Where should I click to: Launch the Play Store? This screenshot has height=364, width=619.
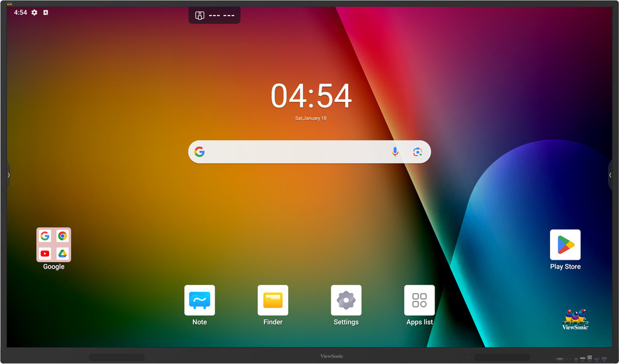[565, 245]
